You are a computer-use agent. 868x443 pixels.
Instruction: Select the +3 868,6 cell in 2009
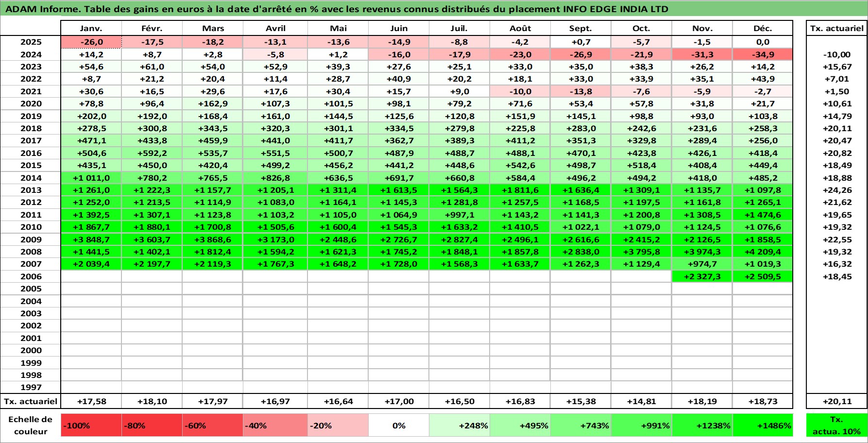point(213,239)
